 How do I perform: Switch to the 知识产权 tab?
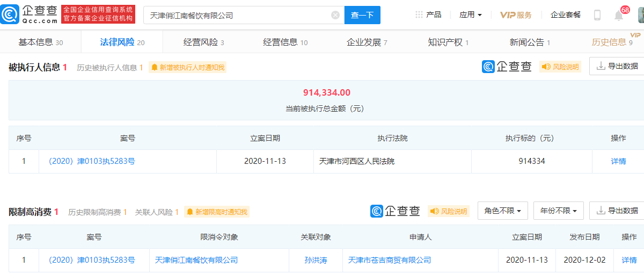[x=448, y=42]
